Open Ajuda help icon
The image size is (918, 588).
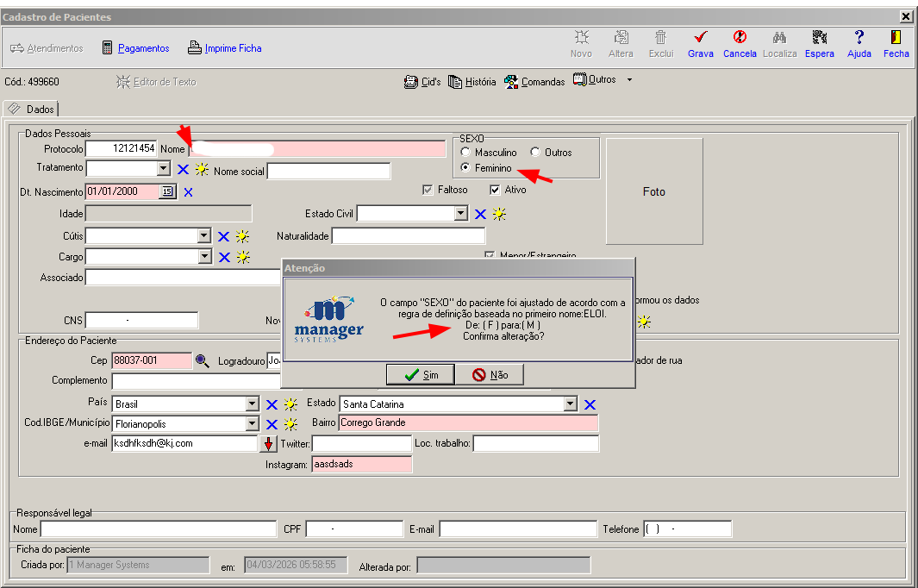(859, 38)
